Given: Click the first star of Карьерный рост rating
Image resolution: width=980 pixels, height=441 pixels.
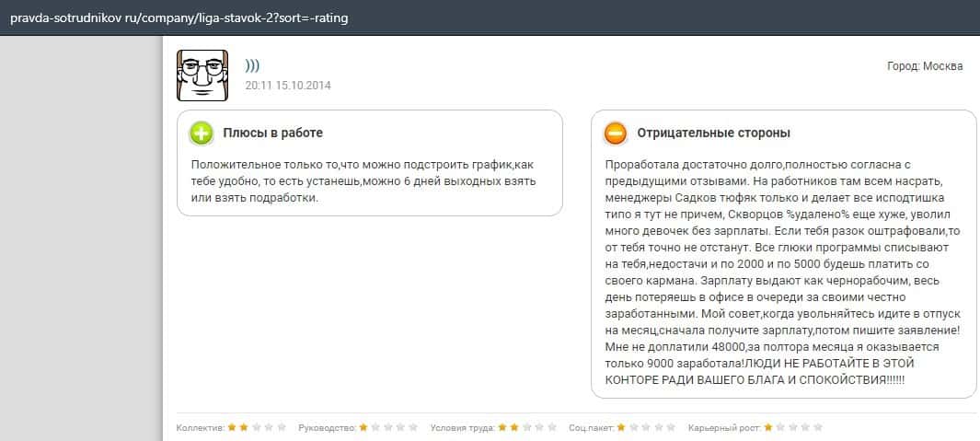Looking at the screenshot, I should (768, 428).
